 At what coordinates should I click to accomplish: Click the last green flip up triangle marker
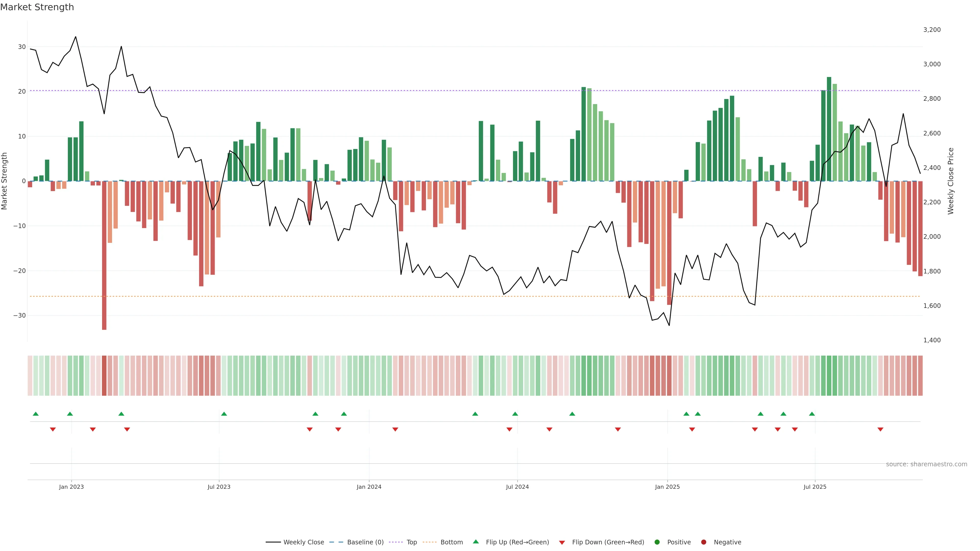click(x=812, y=414)
